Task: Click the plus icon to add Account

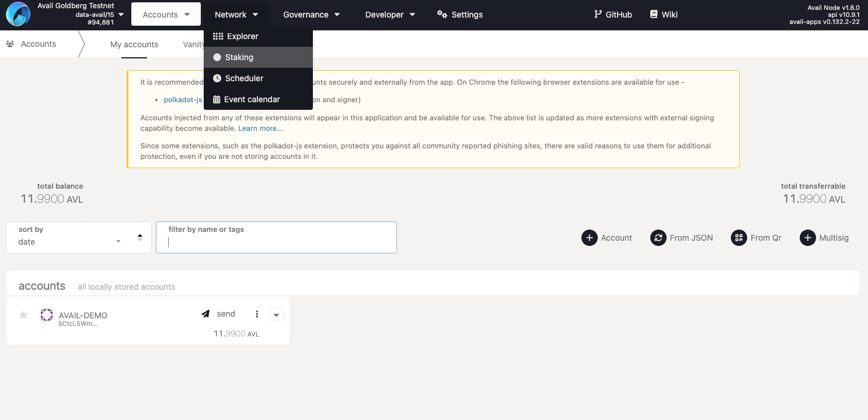Action: point(590,238)
